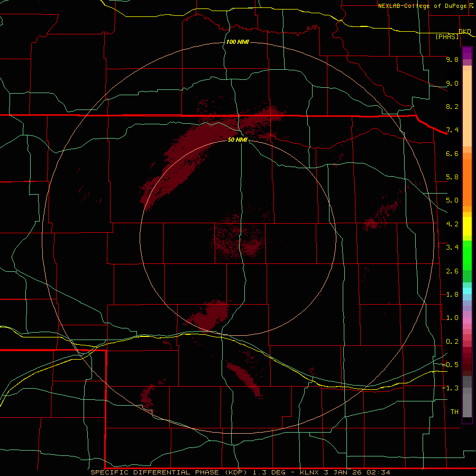
Task: Select the 100 NMI range ring label
Action: coord(237,42)
